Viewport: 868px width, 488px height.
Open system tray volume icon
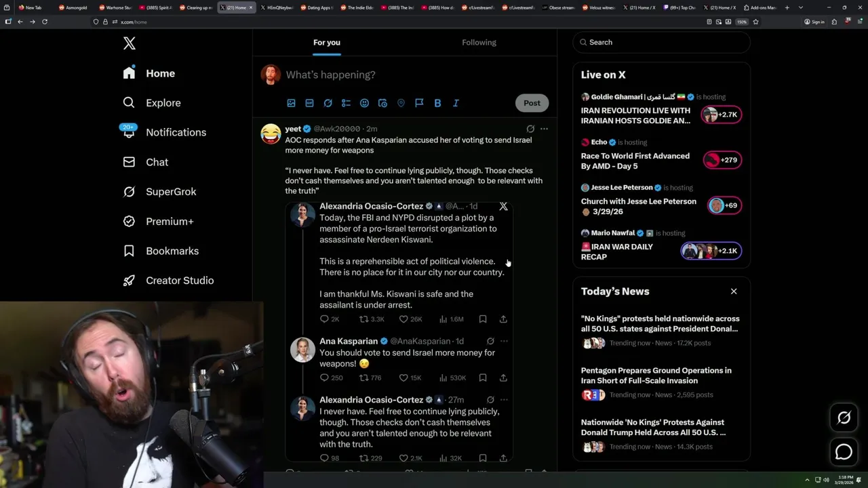coord(826,480)
